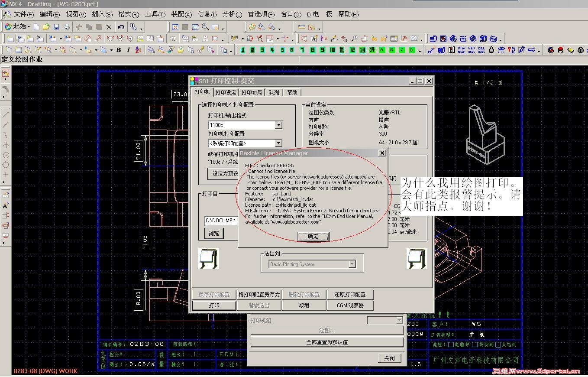The width and height of the screenshot is (588, 377).
Task: Toggle the 火花机 process checkbox
Action: (x=498, y=345)
